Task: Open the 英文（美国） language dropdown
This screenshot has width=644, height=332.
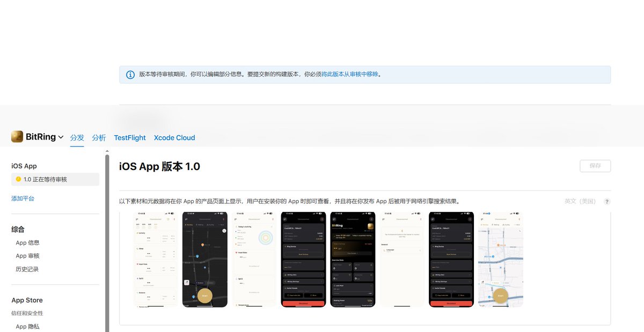Action: tap(580, 202)
